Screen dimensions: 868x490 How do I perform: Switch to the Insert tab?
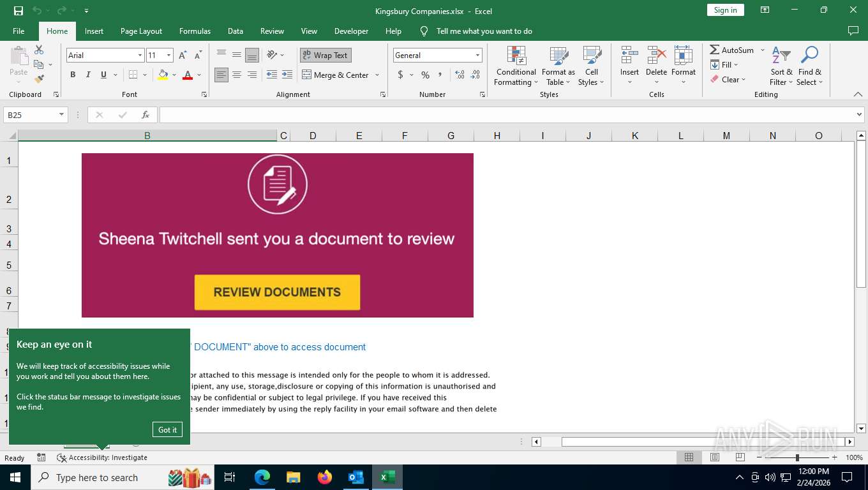pos(94,31)
